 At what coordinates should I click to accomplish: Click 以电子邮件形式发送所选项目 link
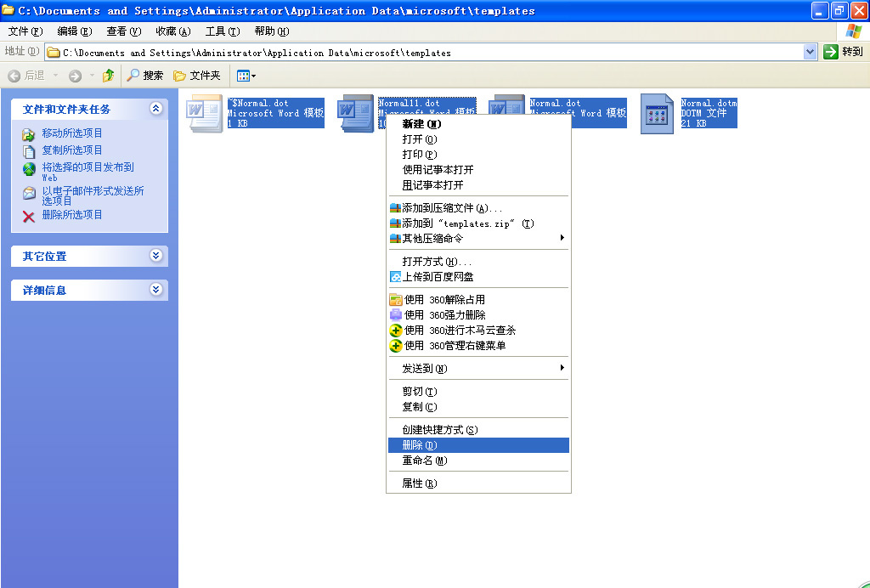click(x=93, y=195)
